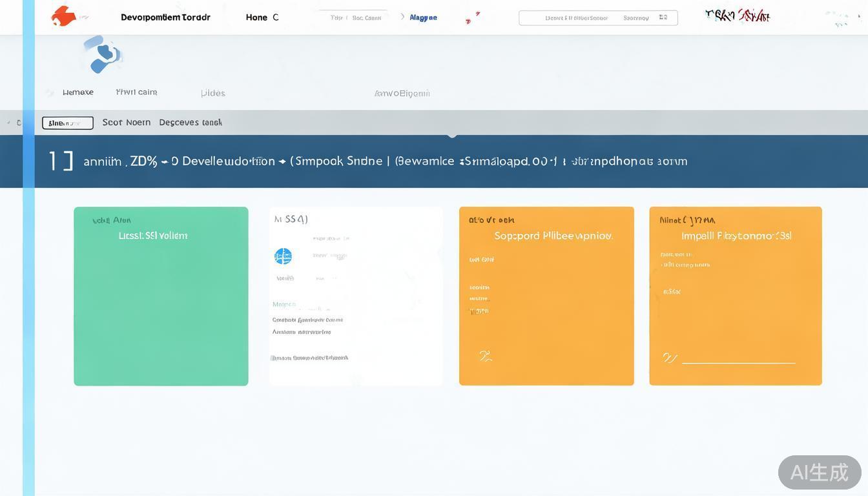Click the bracket icon in the blue banner
The width and height of the screenshot is (868, 496).
[61, 161]
